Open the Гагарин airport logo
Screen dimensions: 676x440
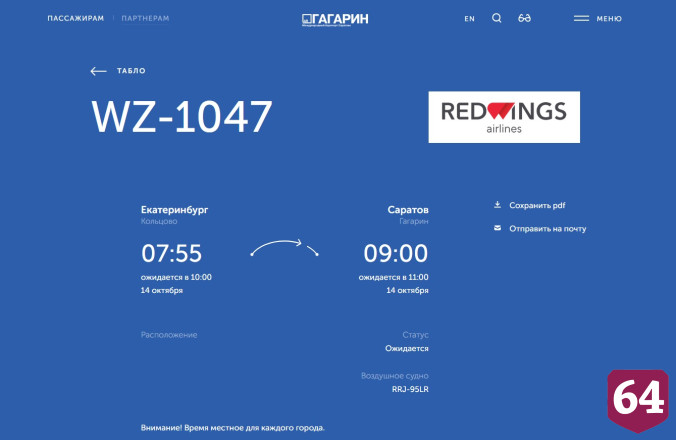click(335, 19)
